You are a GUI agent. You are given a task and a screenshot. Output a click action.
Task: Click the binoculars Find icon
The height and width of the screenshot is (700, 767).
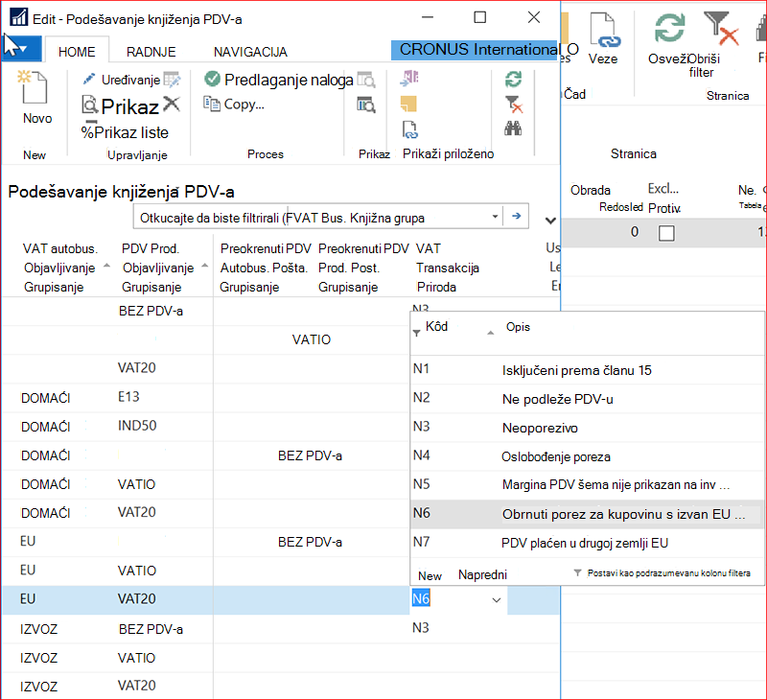(513, 128)
